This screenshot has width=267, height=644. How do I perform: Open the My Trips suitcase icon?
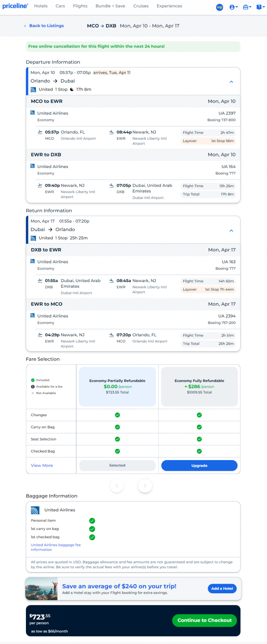247,7
